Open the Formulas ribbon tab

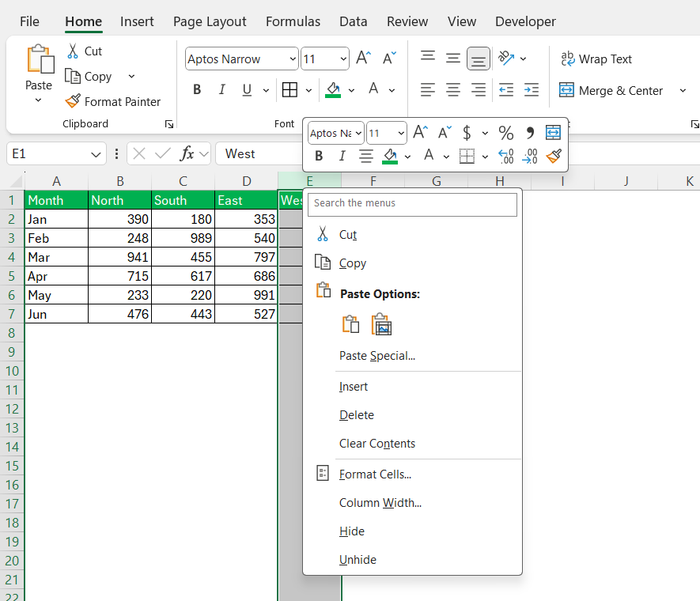pyautogui.click(x=293, y=21)
